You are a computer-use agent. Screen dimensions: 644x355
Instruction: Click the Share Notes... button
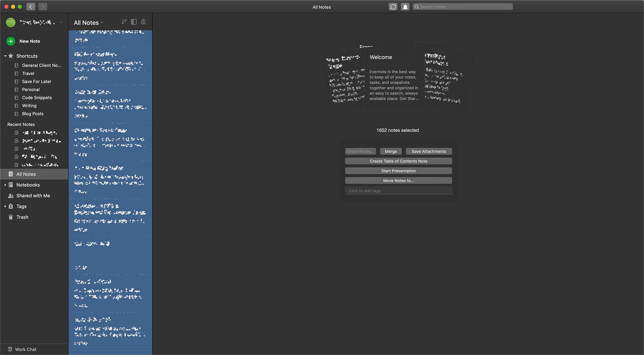(x=360, y=151)
